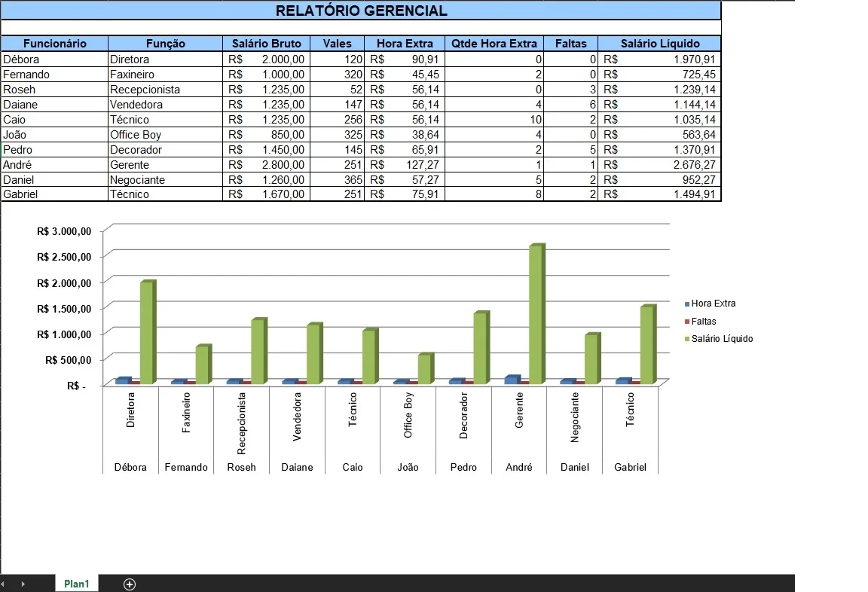The width and height of the screenshot is (868, 592).
Task: Click the Recepcionista chart axis label
Action: (241, 423)
